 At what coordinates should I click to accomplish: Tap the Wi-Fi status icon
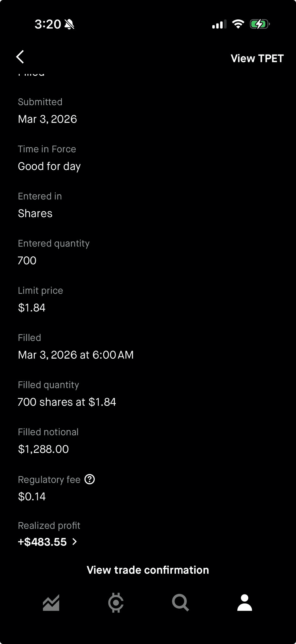pyautogui.click(x=238, y=24)
